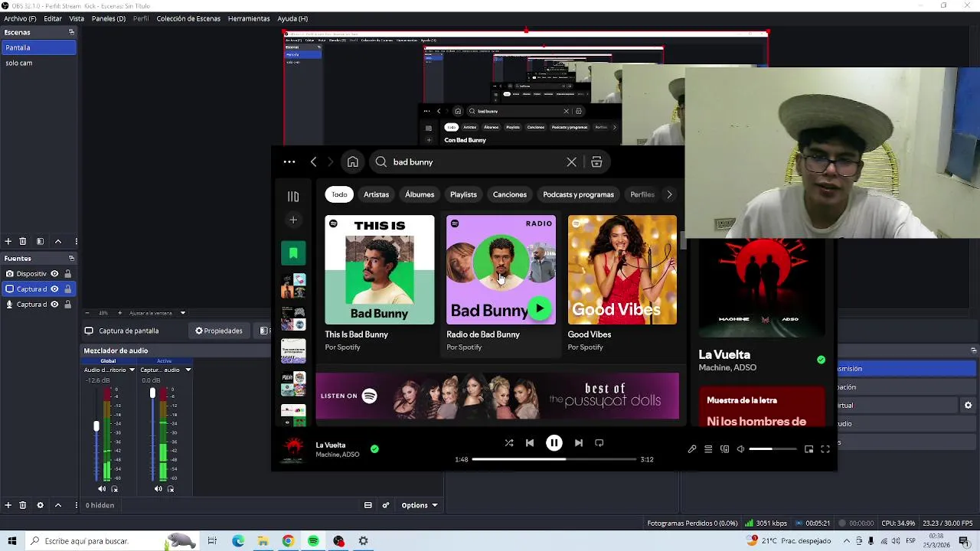
Task: Open the Vista menu in OBS
Action: pyautogui.click(x=77, y=18)
